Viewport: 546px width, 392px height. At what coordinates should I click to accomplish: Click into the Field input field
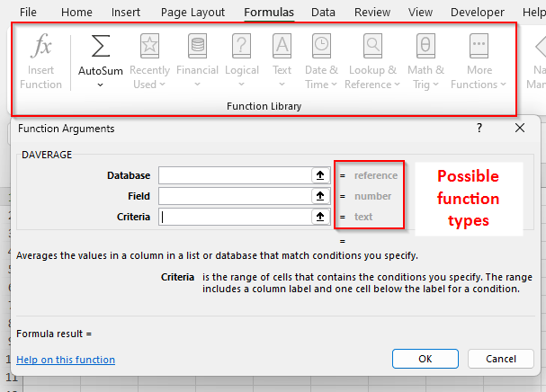235,196
